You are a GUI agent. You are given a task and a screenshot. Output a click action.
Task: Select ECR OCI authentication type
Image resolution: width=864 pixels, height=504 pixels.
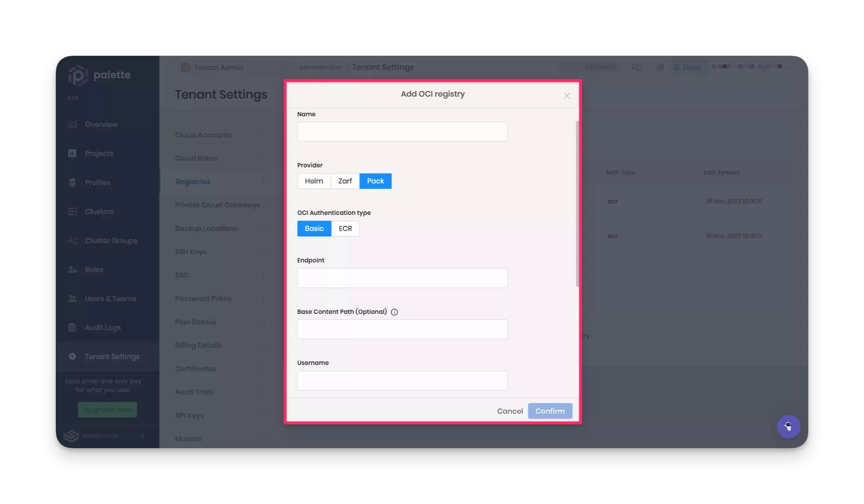click(x=345, y=228)
